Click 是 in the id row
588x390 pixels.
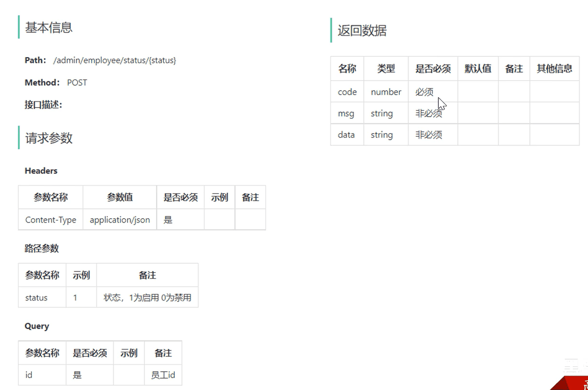[x=77, y=375]
